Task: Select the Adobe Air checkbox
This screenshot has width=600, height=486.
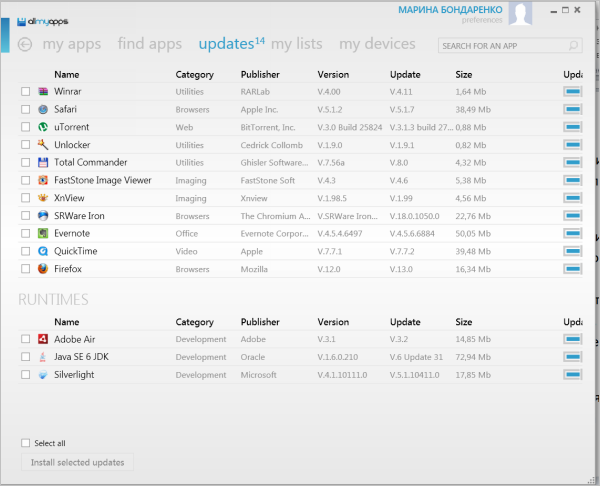Action: [26, 339]
